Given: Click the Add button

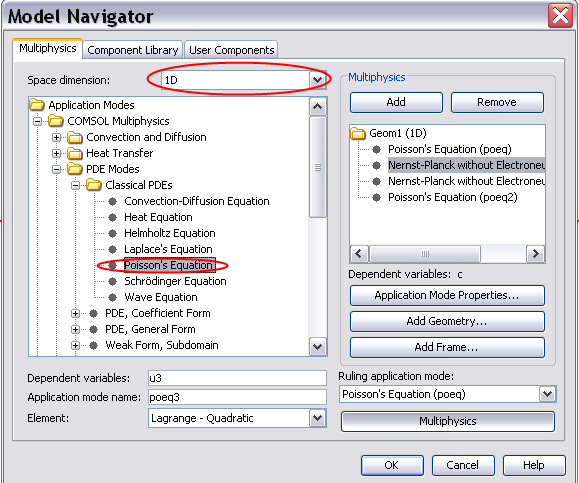Looking at the screenshot, I should pos(396,102).
